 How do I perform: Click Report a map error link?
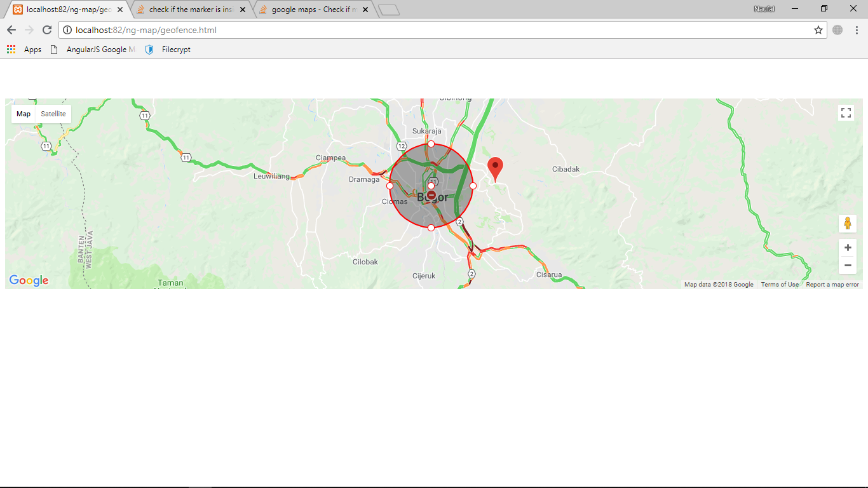pyautogui.click(x=832, y=285)
